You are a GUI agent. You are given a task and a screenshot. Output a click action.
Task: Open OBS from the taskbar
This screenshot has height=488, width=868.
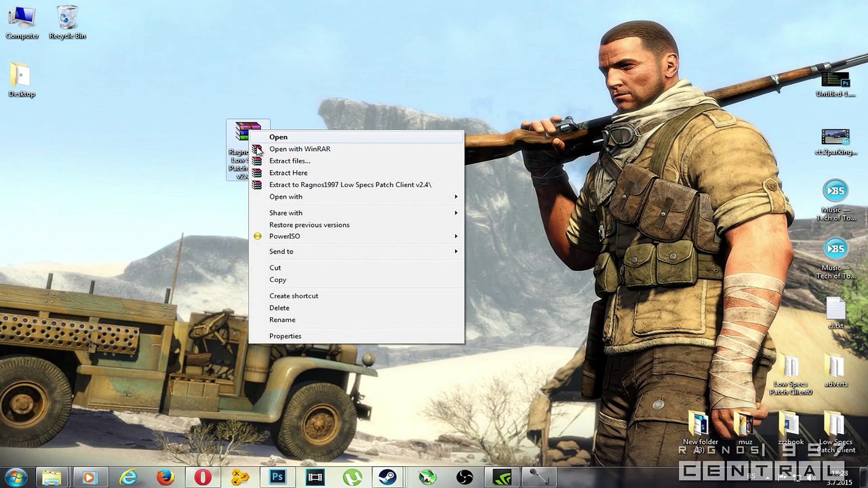click(x=465, y=477)
